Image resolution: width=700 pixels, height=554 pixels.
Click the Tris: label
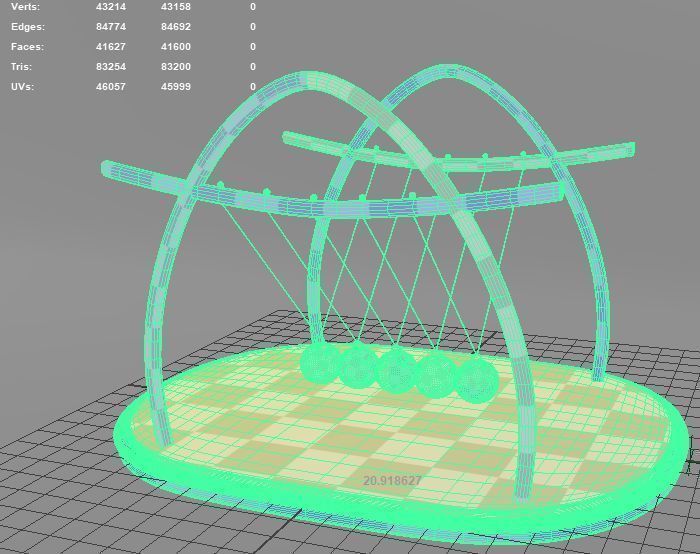click(21, 67)
